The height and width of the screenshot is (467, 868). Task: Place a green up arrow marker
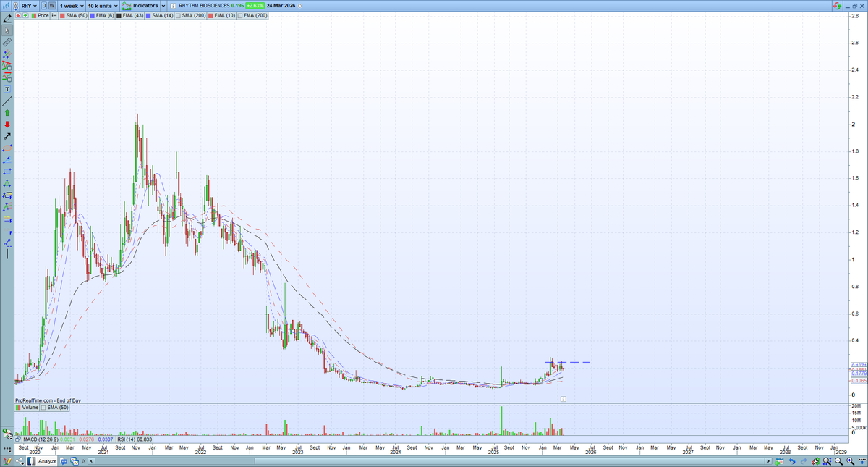(7, 113)
